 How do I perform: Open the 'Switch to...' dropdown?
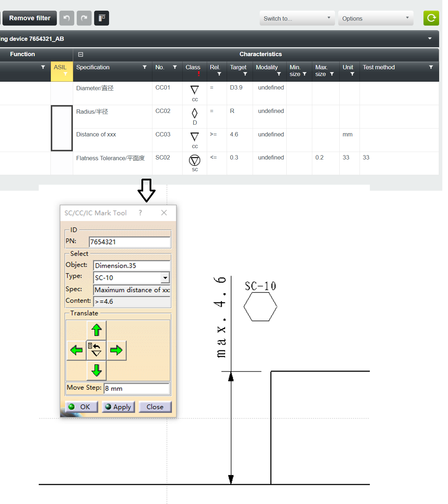click(297, 18)
